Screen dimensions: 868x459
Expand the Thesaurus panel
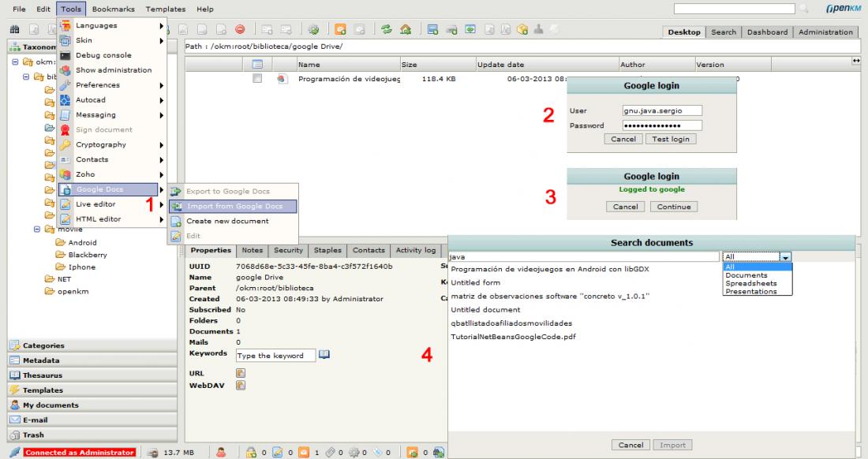coord(92,375)
